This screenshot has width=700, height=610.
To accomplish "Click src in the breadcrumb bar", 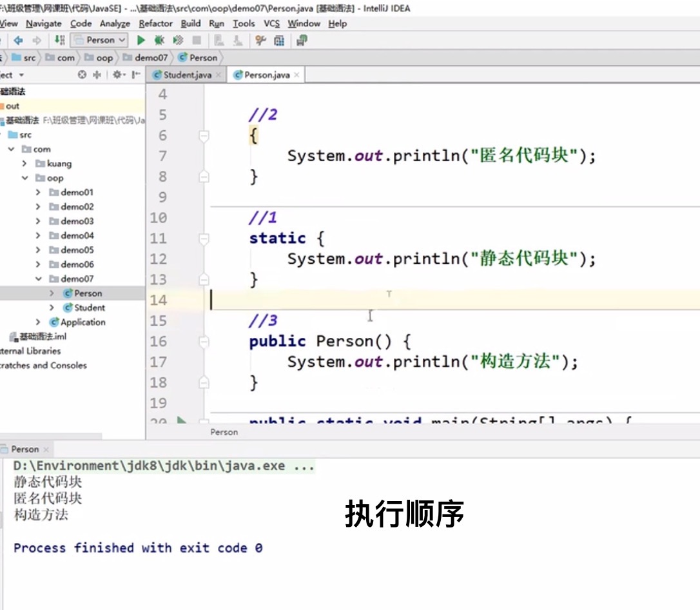I will click(x=24, y=57).
